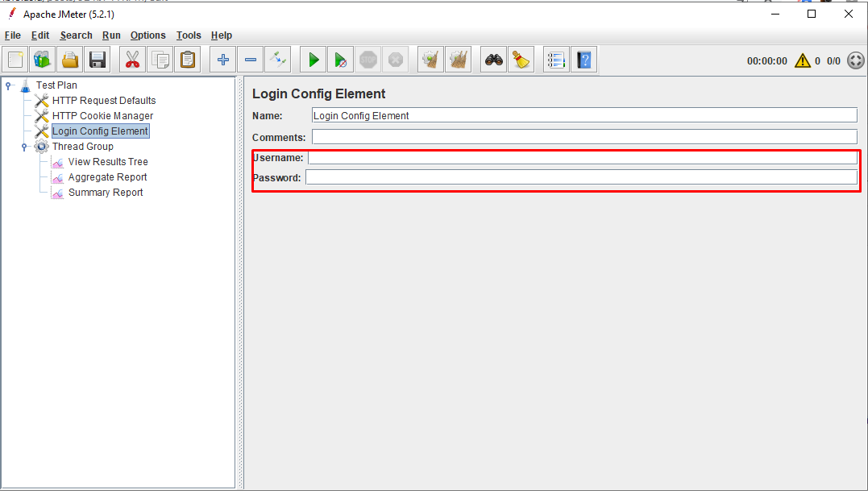This screenshot has width=868, height=494.
Task: Open the Help book icon
Action: 584,60
